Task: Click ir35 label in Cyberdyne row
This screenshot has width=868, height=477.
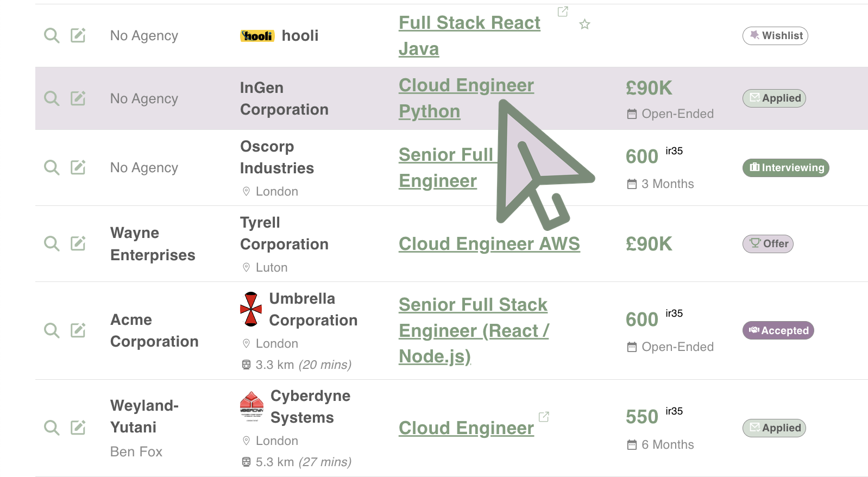Action: coord(674,411)
